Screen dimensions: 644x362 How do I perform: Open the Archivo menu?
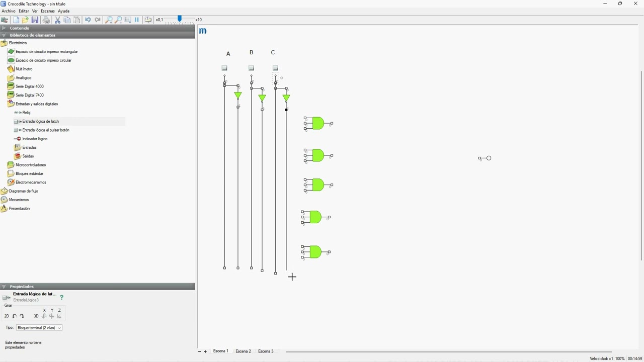[9, 11]
